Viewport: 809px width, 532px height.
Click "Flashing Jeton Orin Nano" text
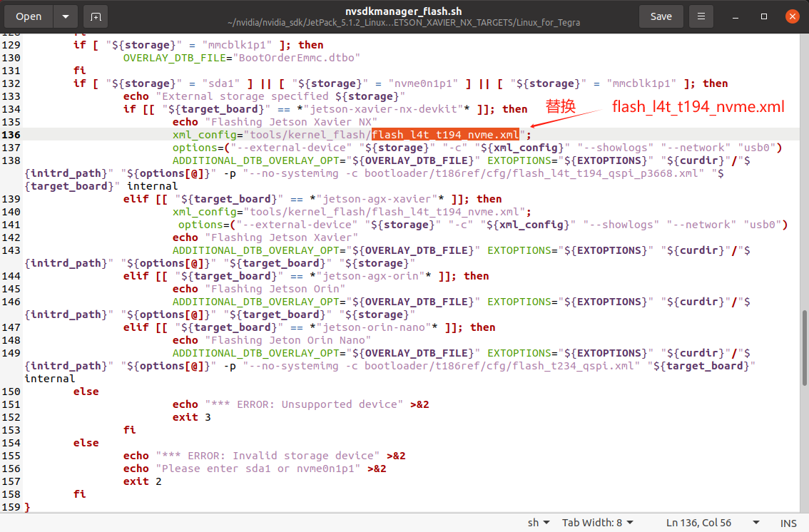(x=288, y=340)
